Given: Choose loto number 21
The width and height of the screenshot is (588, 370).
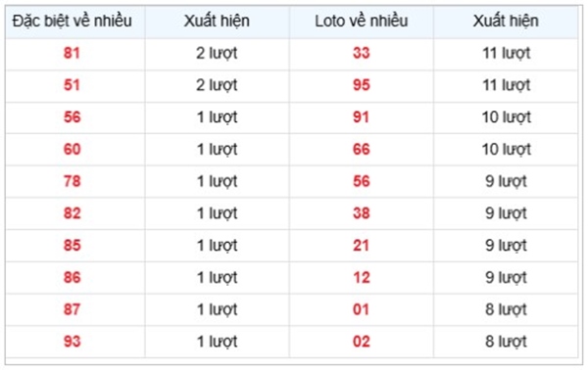Looking at the screenshot, I should click(361, 246).
